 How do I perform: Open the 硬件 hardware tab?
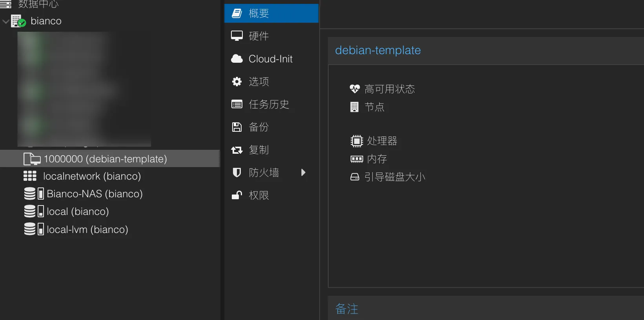(259, 36)
